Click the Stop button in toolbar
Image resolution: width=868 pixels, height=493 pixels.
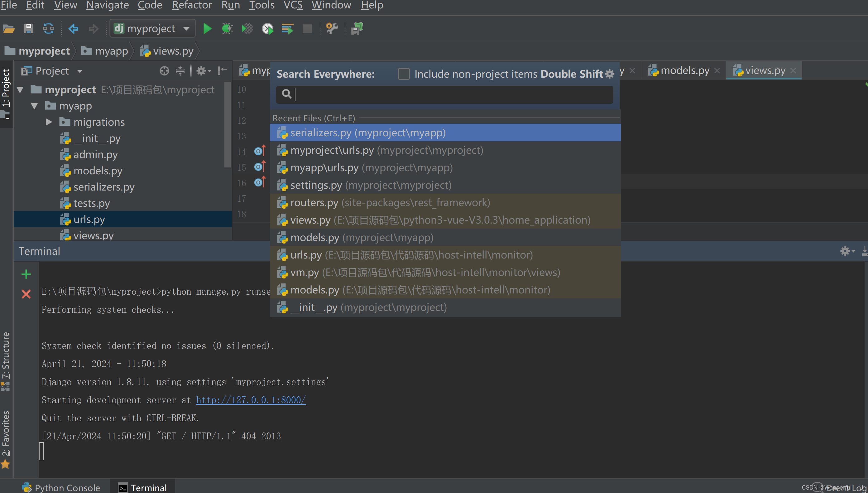click(306, 28)
